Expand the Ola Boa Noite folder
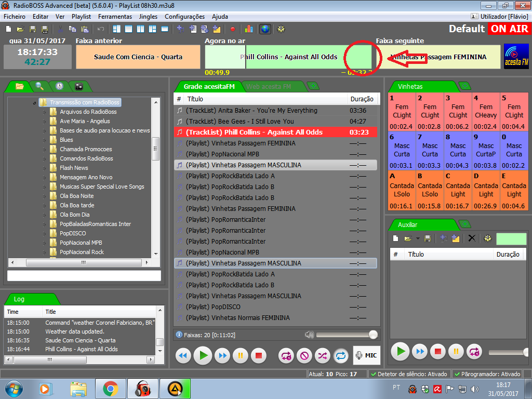Image resolution: width=532 pixels, height=399 pixels. (x=45, y=196)
